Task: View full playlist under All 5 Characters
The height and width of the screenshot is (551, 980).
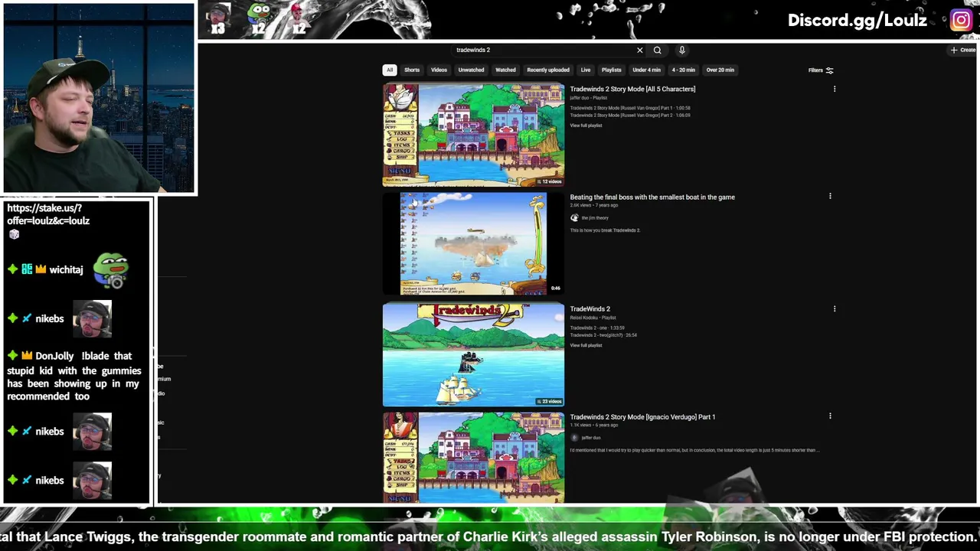Action: pyautogui.click(x=586, y=126)
